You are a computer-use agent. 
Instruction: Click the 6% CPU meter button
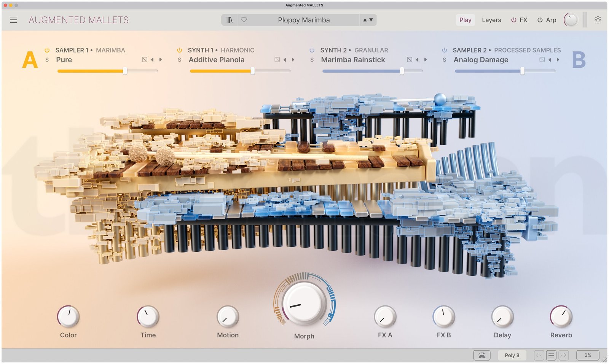(587, 355)
